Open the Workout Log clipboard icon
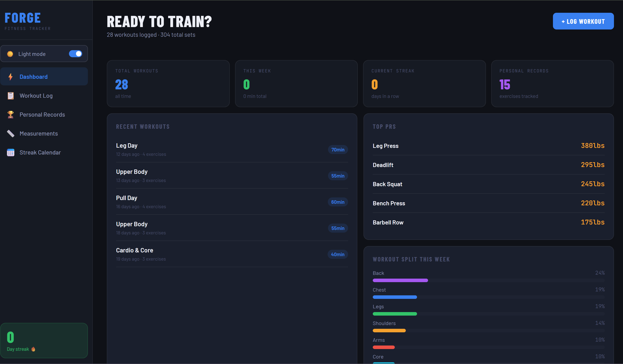Image resolution: width=623 pixels, height=364 pixels. pyautogui.click(x=10, y=96)
